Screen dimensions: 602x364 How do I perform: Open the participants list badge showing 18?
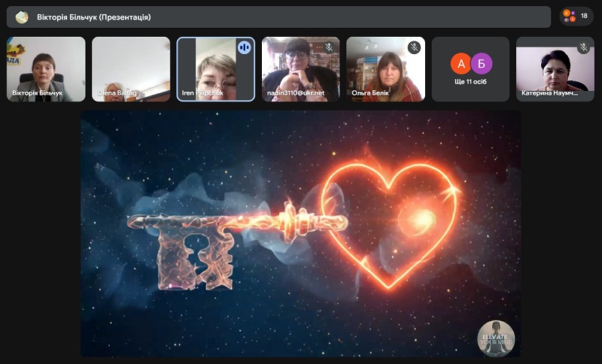pos(576,16)
